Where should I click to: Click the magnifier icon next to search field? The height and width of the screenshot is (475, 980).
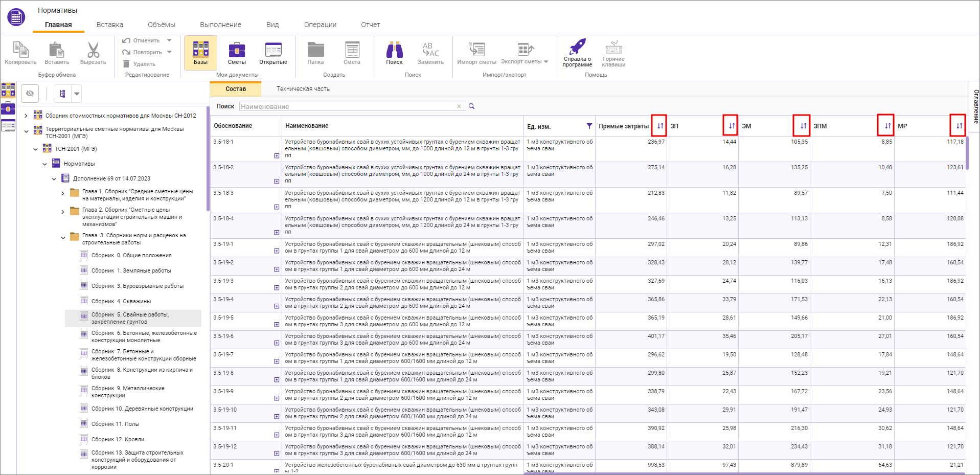pyautogui.click(x=472, y=106)
